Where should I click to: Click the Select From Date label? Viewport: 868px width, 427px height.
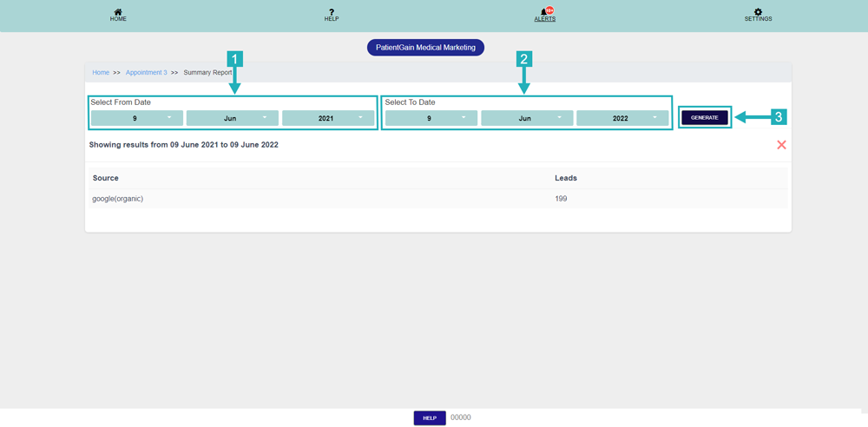(121, 102)
